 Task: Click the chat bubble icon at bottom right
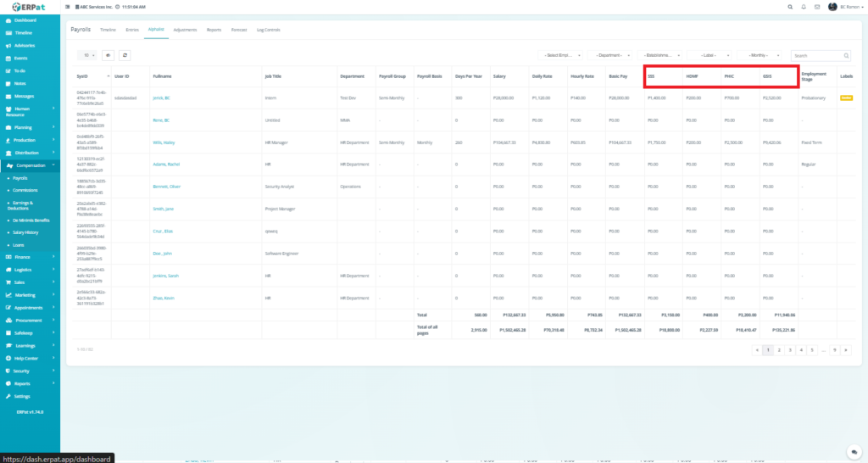coord(854,451)
